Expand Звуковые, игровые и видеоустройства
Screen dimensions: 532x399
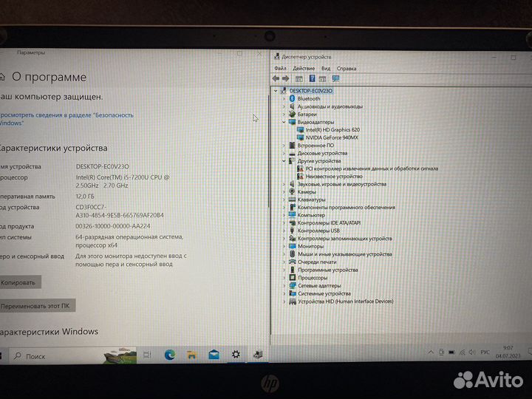coord(284,184)
